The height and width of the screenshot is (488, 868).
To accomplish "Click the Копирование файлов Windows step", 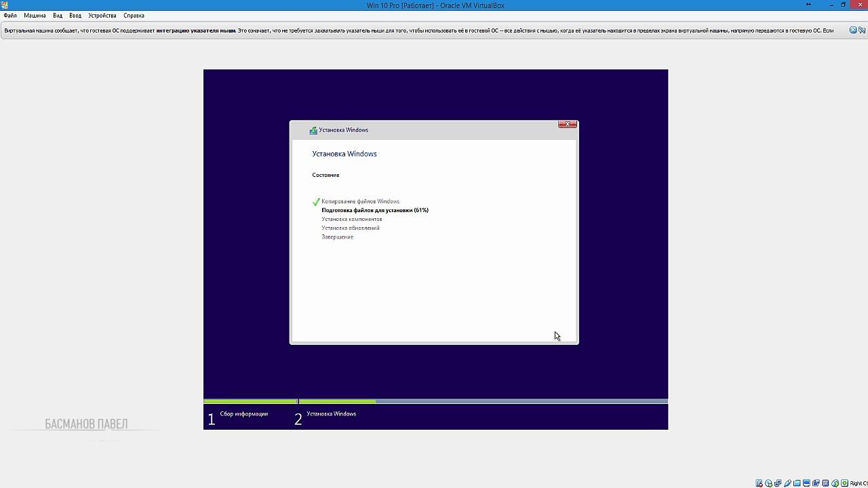I will 360,201.
